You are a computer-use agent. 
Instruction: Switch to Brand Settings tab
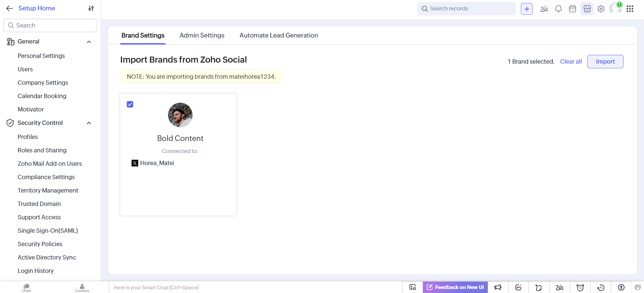point(143,35)
